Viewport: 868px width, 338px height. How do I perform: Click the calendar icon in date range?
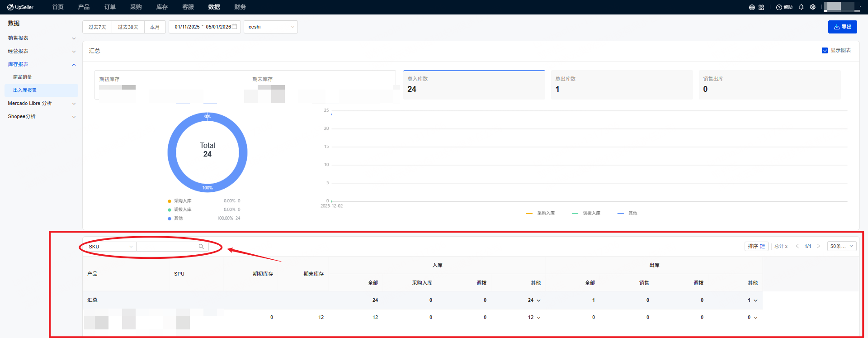click(235, 27)
